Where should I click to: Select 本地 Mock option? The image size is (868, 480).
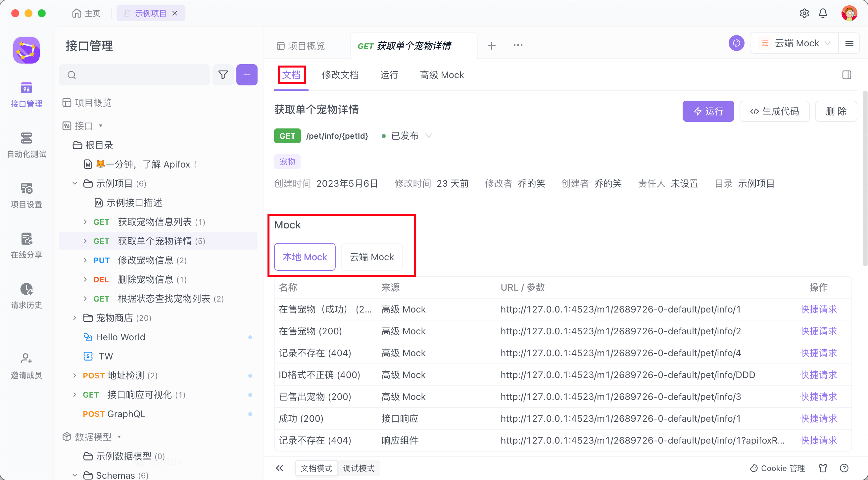click(x=305, y=257)
